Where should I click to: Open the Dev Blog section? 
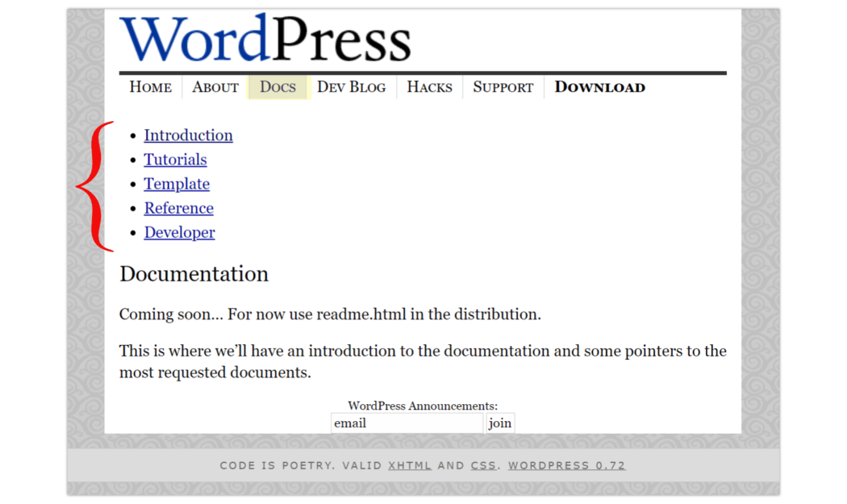point(351,87)
